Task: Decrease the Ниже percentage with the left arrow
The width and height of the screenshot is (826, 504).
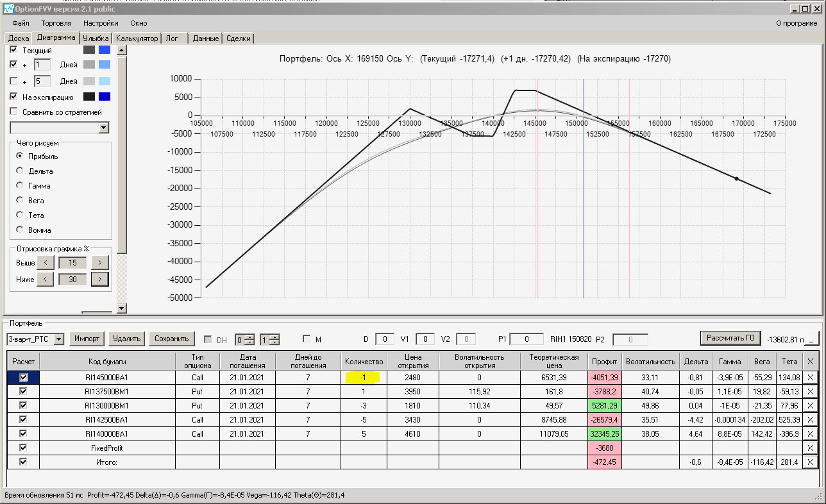Action: (x=46, y=279)
